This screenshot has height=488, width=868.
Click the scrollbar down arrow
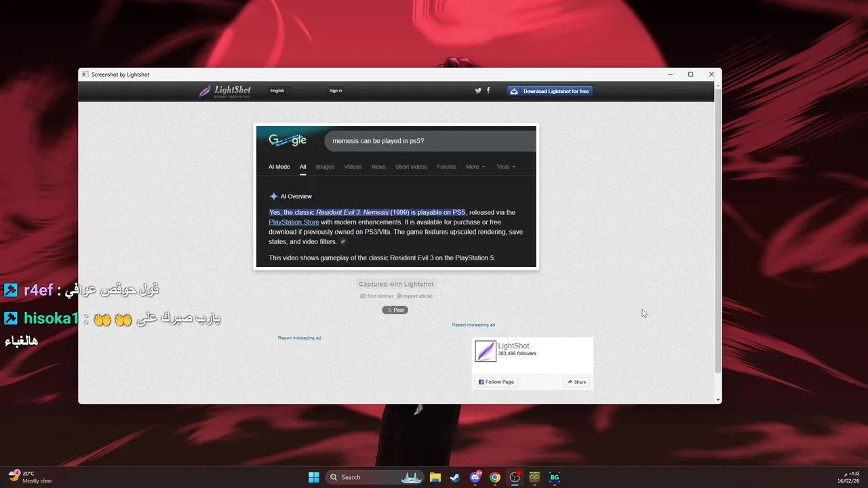click(x=718, y=400)
